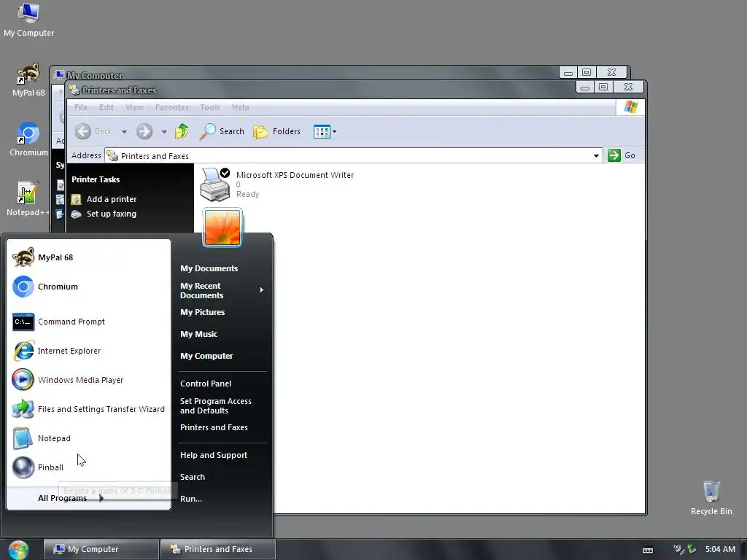This screenshot has width=747, height=560.
Task: Click the keyboard icon in system tray
Action: point(648,550)
